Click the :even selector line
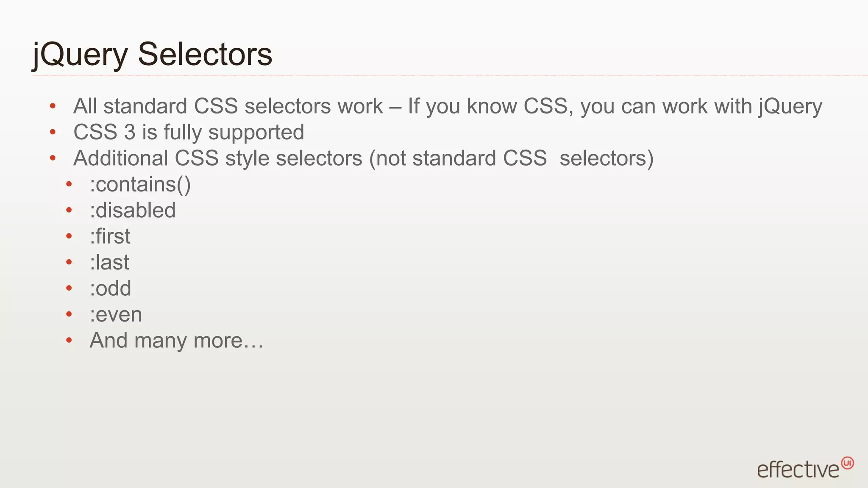Screen dimensions: 868x488 click(x=116, y=315)
